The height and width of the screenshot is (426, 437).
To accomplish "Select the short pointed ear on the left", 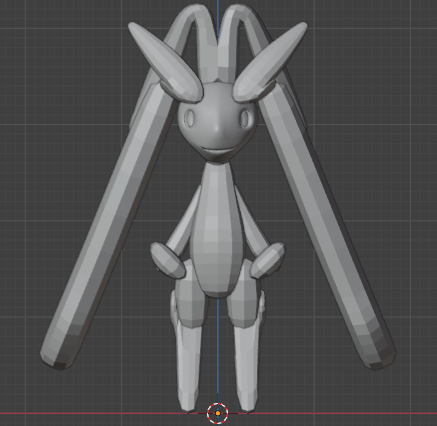I will [166, 62].
